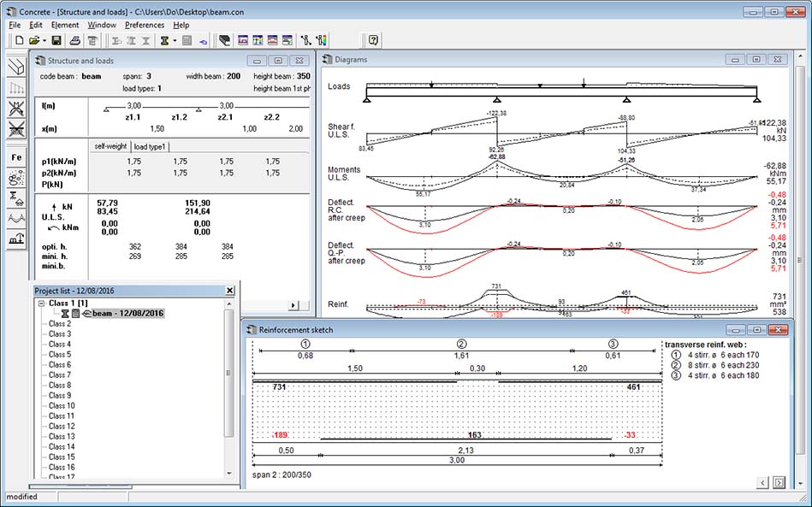Screen dimensions: 812x507
Task: Select Class 16 in the project list
Action: point(62,467)
